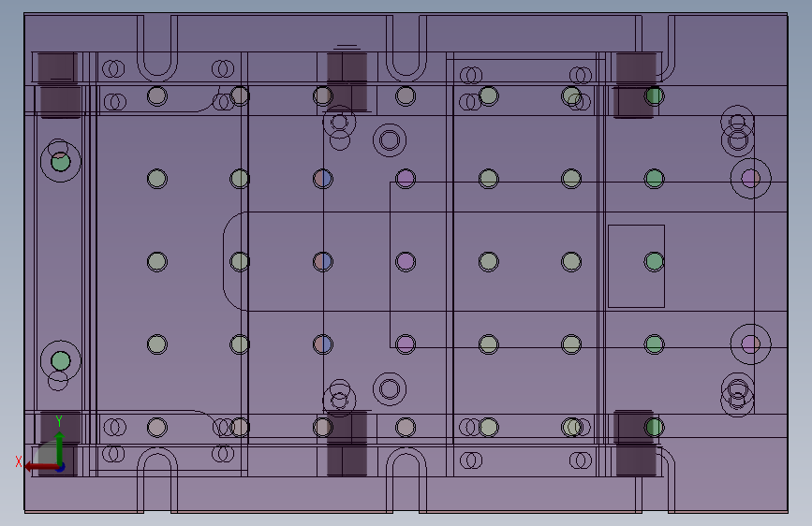Select the small tall rectangle outline enclosing one green hole
The image size is (812, 526).
636,266
